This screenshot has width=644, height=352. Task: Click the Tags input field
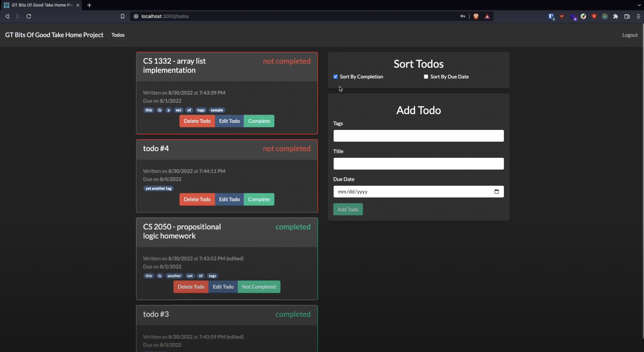point(418,136)
